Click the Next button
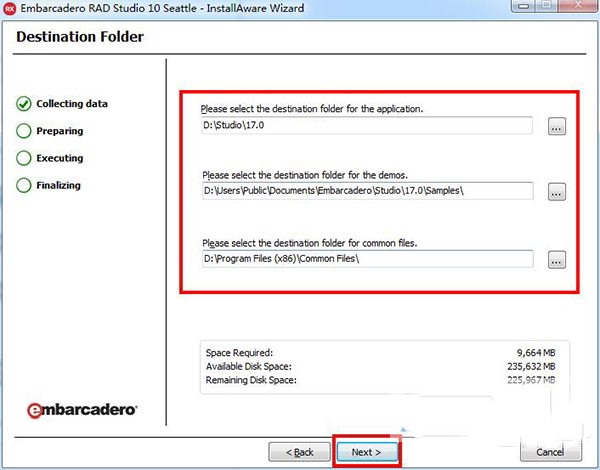The image size is (600, 470). pyautogui.click(x=367, y=452)
